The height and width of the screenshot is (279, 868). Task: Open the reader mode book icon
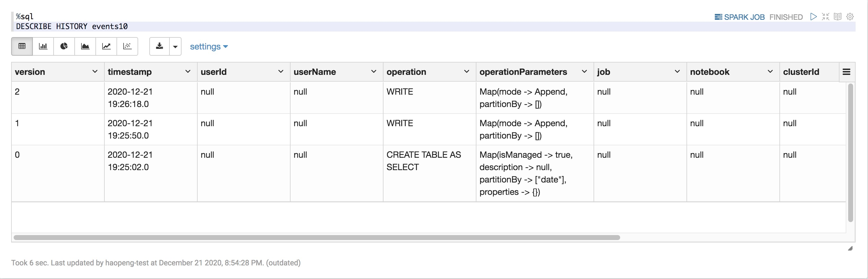[x=838, y=16]
